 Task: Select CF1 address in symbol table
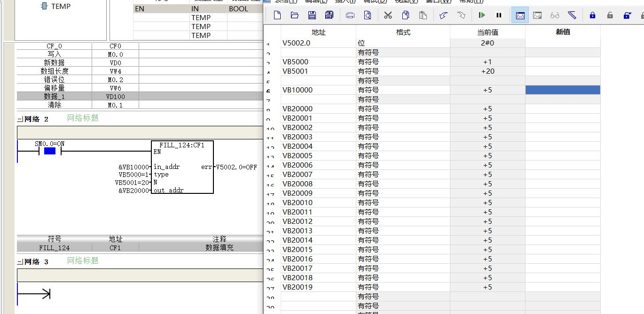tap(115, 247)
